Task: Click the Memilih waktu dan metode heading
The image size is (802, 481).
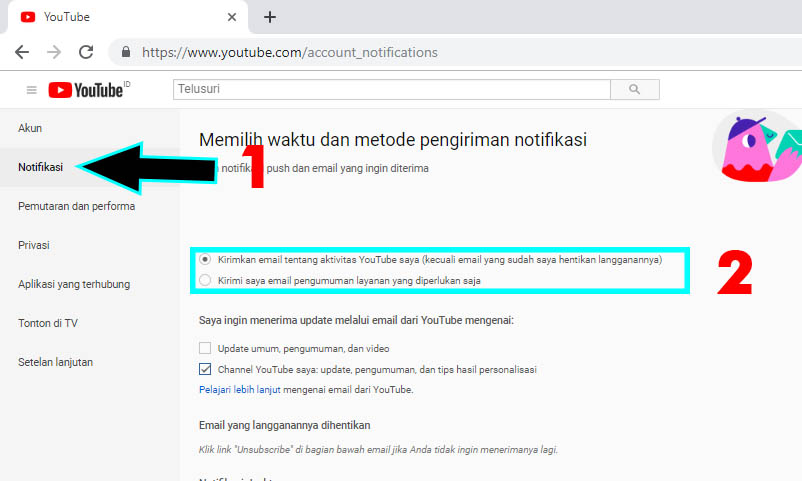Action: [393, 140]
